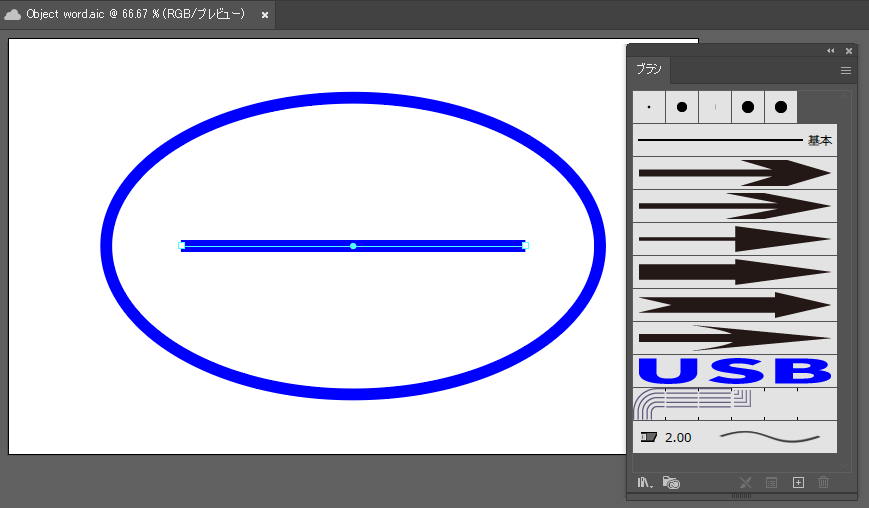Select the last calligraphic brush in the row

click(781, 107)
